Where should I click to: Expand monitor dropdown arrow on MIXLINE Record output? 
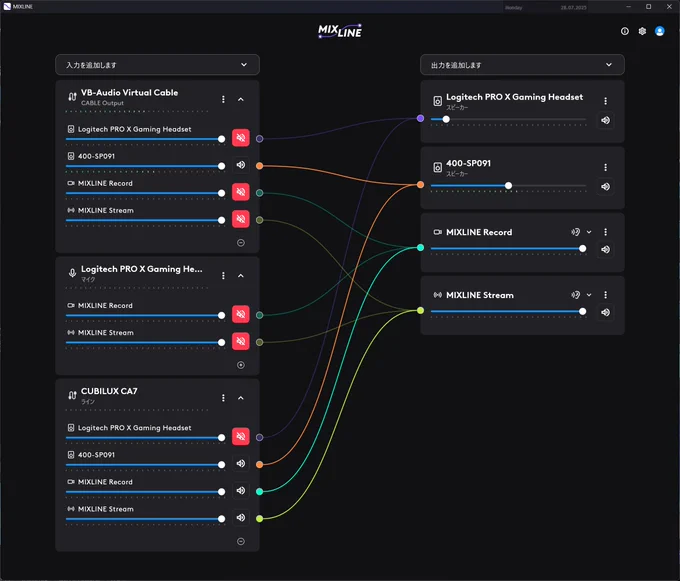point(589,232)
